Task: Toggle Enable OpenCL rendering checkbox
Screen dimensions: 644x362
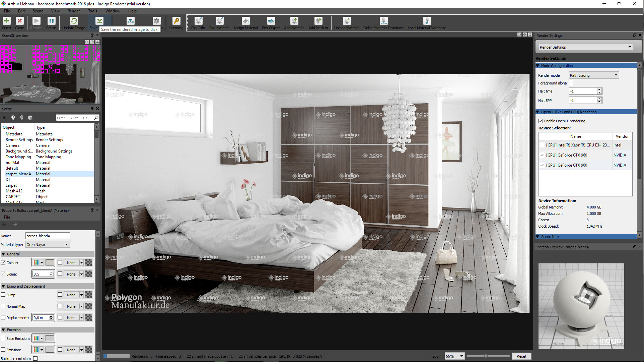Action: pos(541,121)
